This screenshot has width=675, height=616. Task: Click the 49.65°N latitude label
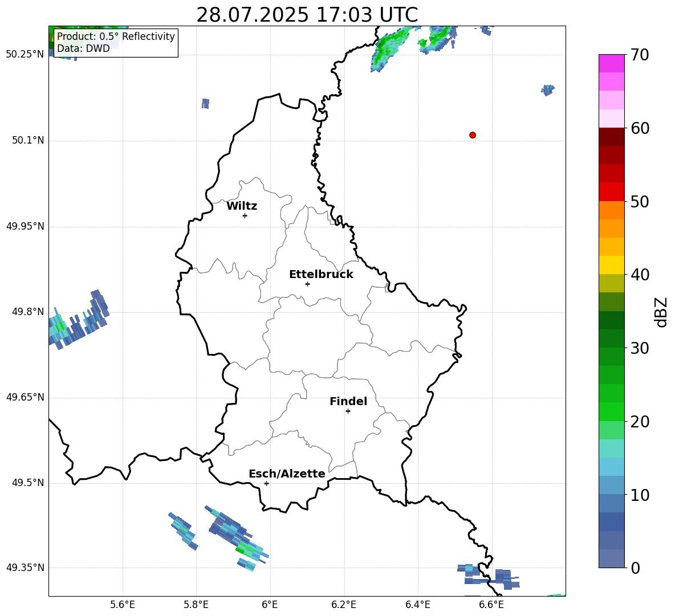point(25,397)
